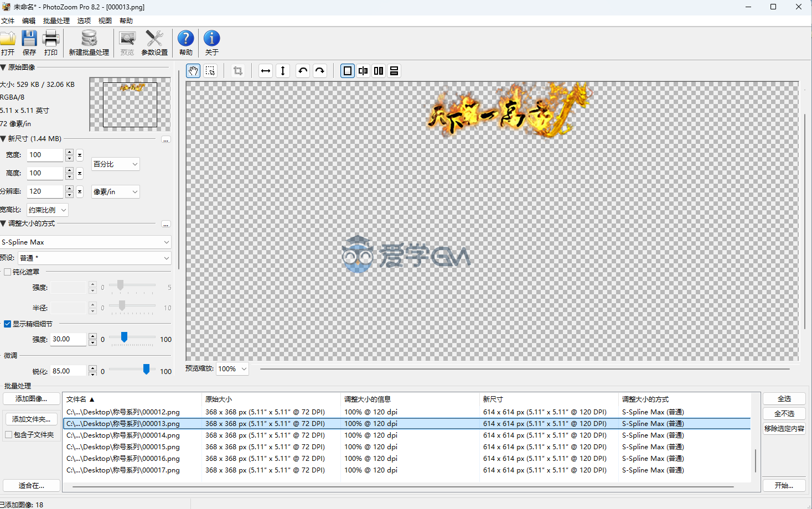Tick the 包含子文件夹 checkbox
The image size is (812, 509).
pos(9,435)
